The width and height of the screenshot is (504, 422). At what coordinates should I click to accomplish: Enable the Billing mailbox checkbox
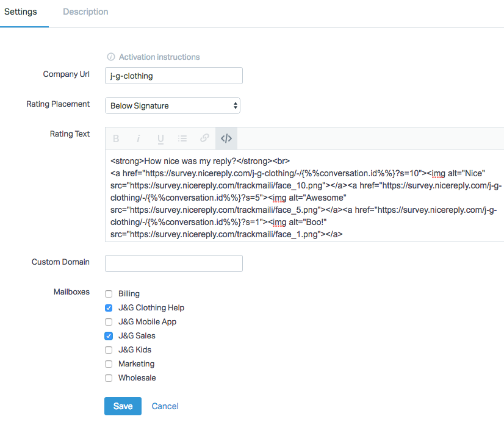point(109,294)
